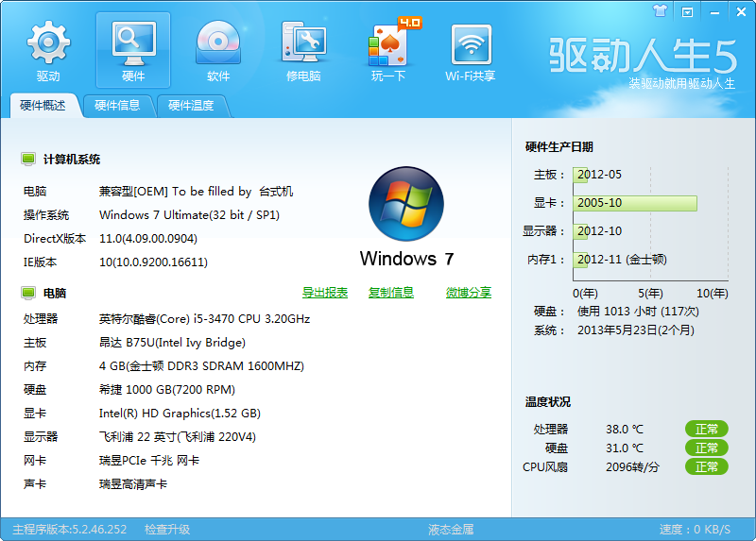This screenshot has width=756, height=541.
Task: Select the IE version 10 text
Action: (153, 262)
